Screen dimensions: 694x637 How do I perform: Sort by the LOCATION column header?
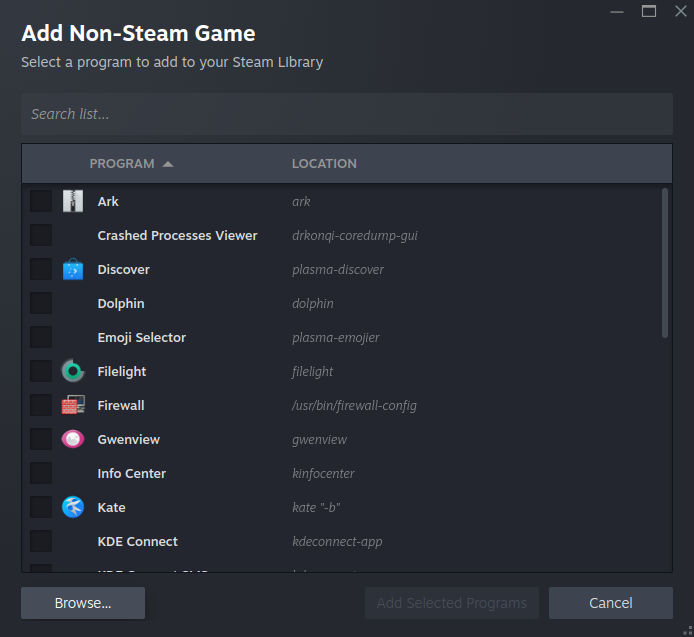[324, 163]
